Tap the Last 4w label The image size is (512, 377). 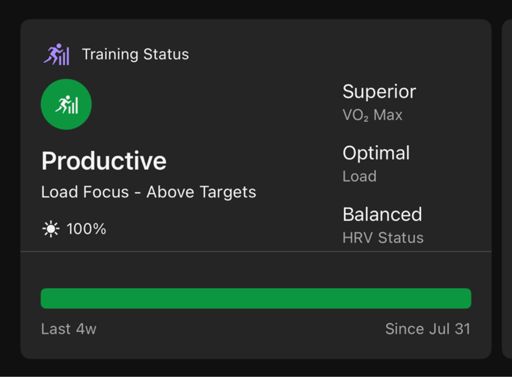pyautogui.click(x=69, y=329)
